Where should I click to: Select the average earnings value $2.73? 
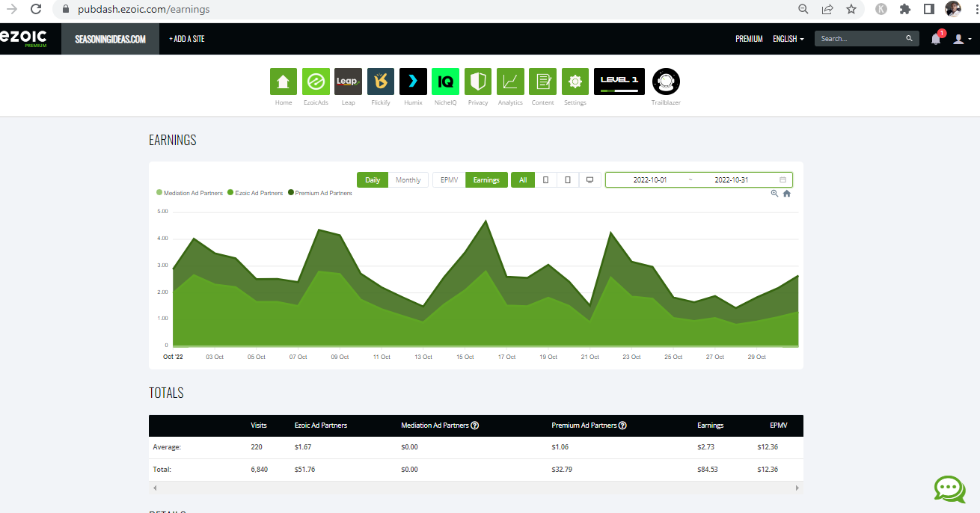(x=706, y=447)
